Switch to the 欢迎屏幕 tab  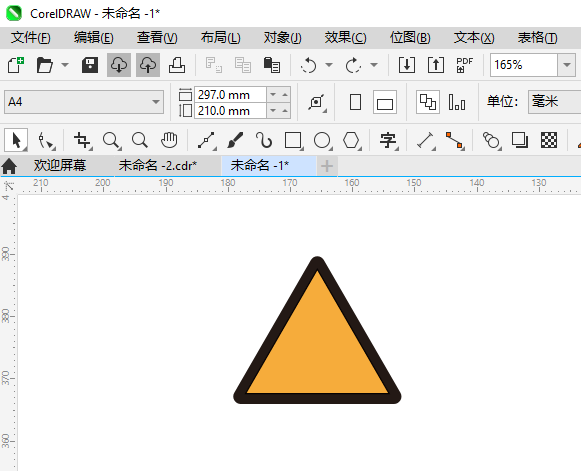coord(60,165)
